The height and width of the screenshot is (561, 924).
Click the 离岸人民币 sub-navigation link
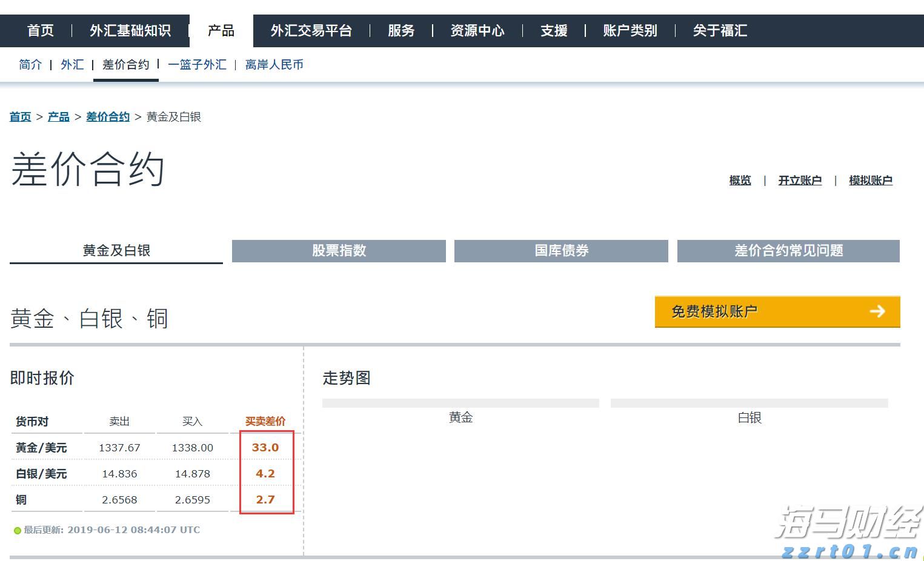(x=274, y=64)
